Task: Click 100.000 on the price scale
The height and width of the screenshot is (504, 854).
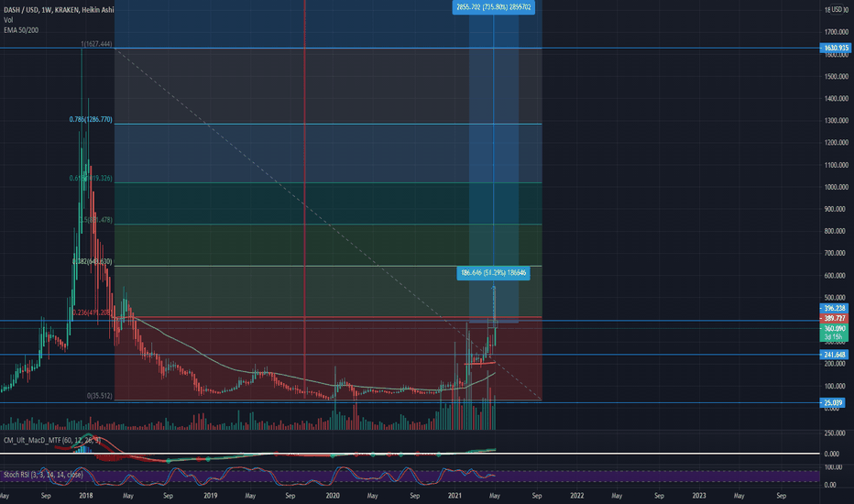Action: 836,386
